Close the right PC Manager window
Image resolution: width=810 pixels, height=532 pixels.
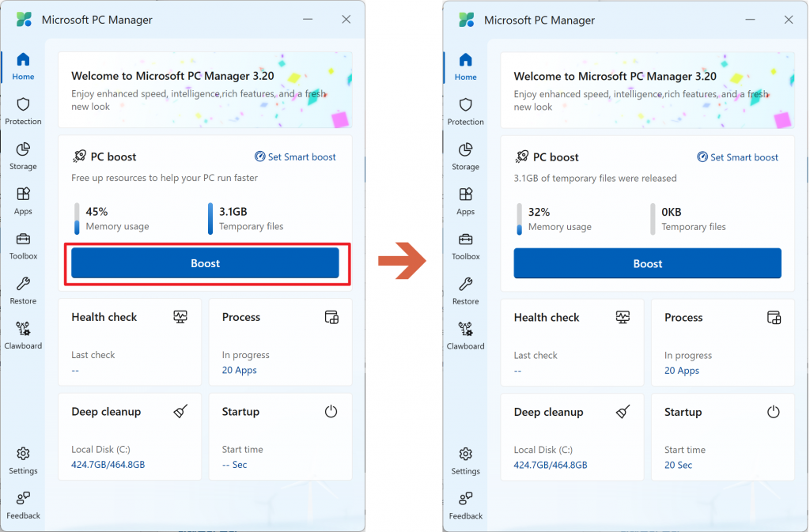click(x=789, y=20)
